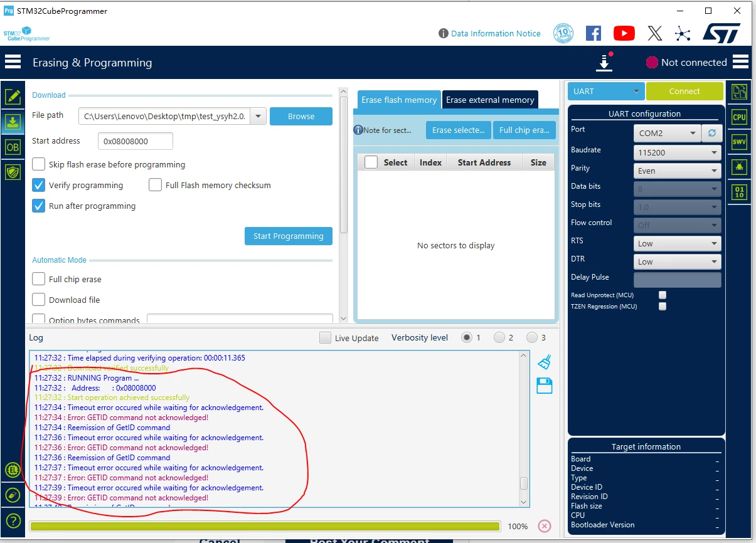Check Download file option

click(x=39, y=300)
